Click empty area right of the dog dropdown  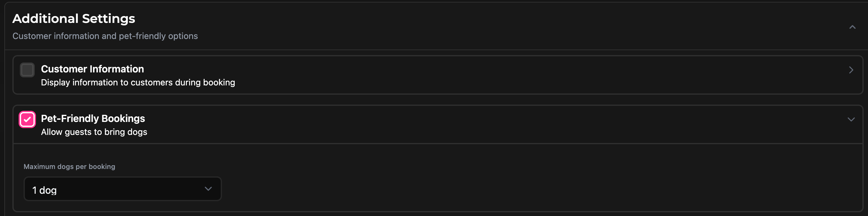pos(505,189)
